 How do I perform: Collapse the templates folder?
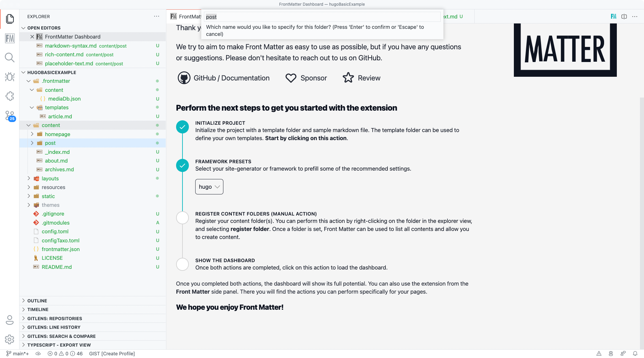32,108
